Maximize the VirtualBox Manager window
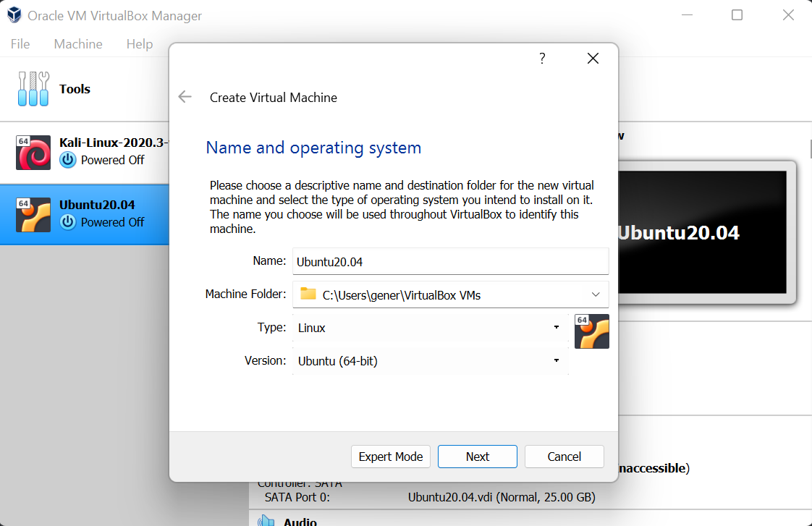Screen dimensions: 812x526 (737, 15)
